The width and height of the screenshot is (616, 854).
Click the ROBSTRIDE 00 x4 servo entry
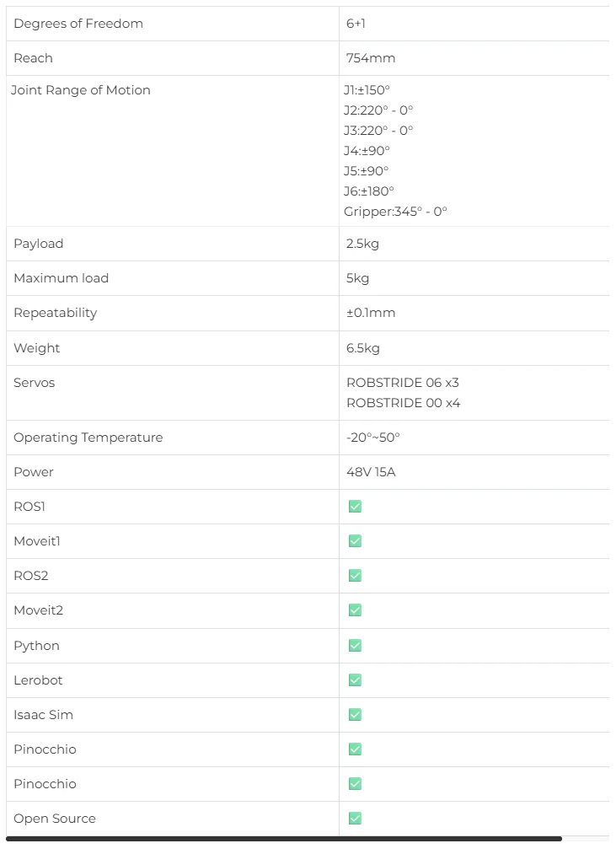[x=404, y=402]
